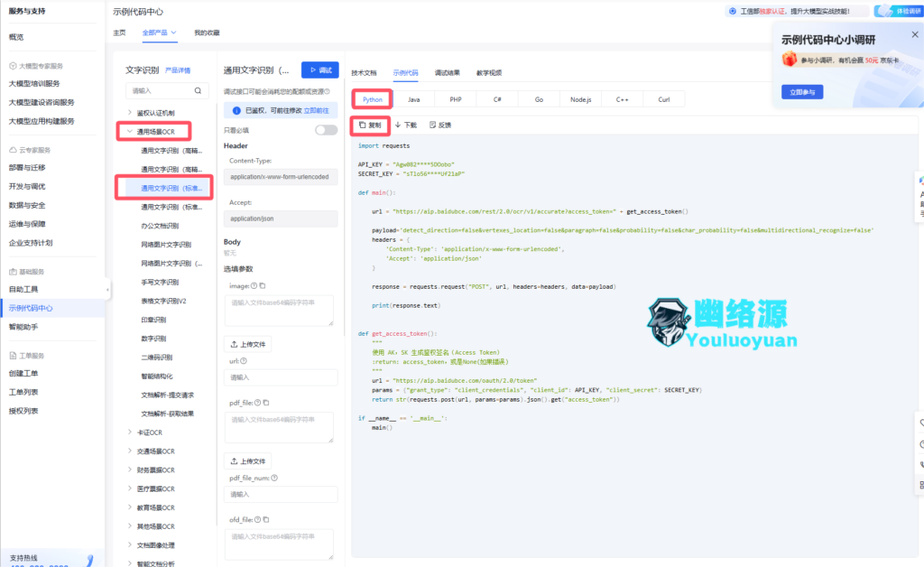Screen dimensions: 924x567
Task: Open 自助工具 in left sidebar
Action: [x=23, y=290]
